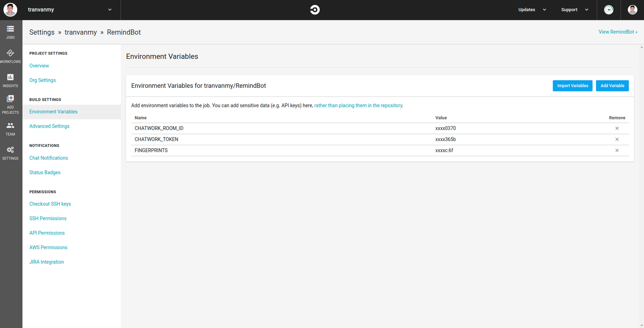The height and width of the screenshot is (328, 644).
Task: Remove the FINGERPRINTS variable
Action: [x=617, y=150]
